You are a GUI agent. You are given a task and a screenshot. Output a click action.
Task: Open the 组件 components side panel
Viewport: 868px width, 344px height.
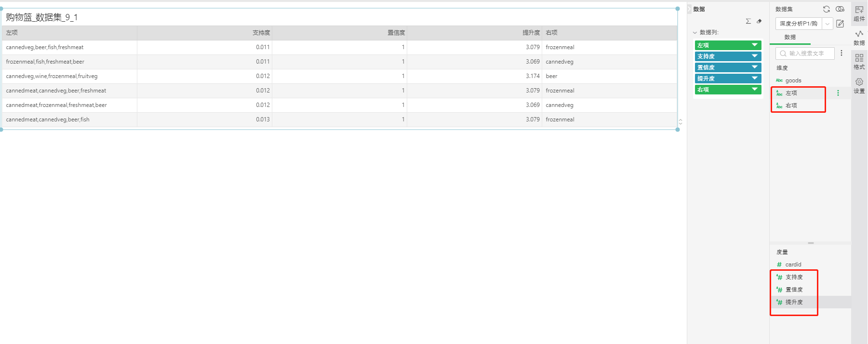point(859,13)
